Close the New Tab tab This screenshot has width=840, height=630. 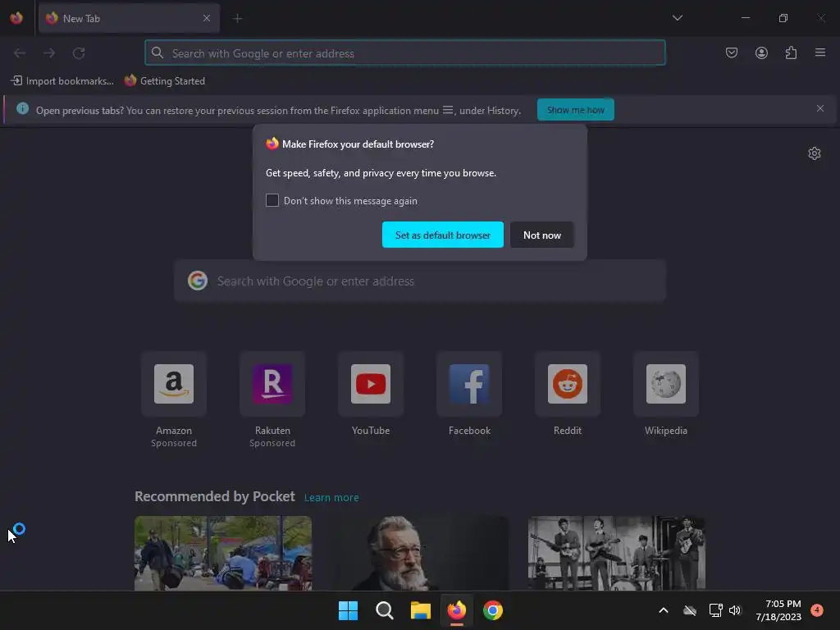coord(206,18)
